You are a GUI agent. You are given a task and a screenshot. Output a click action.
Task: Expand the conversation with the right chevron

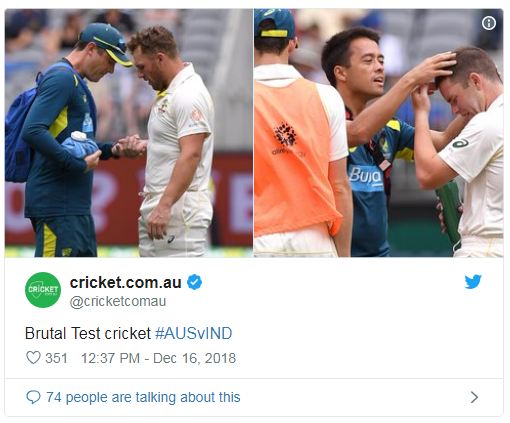pyautogui.click(x=474, y=397)
